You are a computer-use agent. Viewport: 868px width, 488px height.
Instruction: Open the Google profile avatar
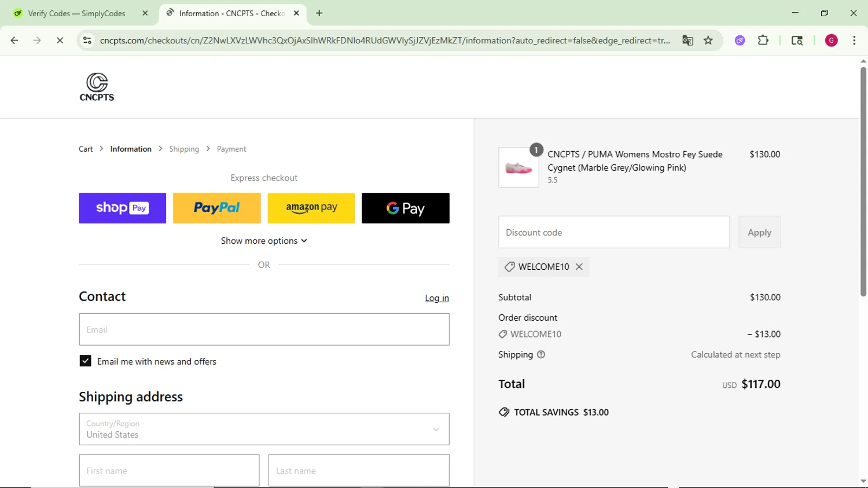[831, 41]
